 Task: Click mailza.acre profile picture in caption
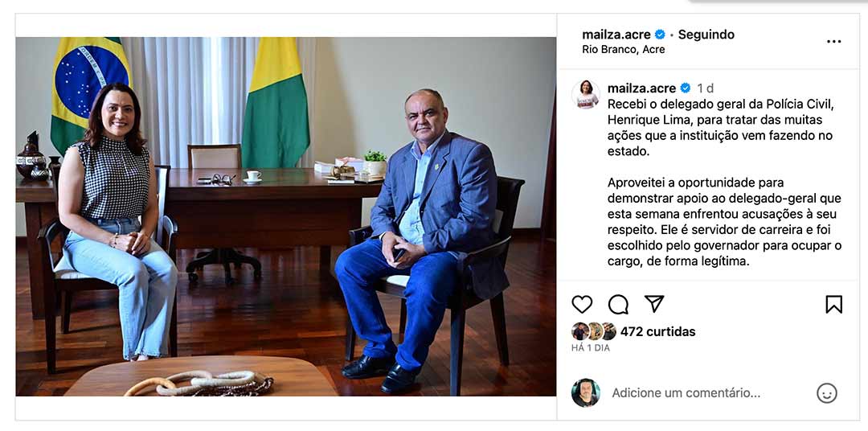(x=586, y=94)
